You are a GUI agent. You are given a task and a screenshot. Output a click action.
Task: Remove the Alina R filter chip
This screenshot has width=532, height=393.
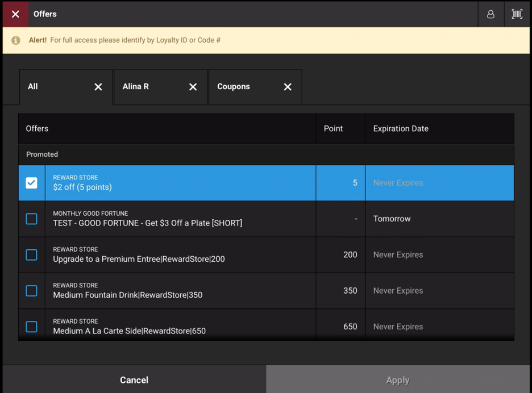pyautogui.click(x=193, y=87)
